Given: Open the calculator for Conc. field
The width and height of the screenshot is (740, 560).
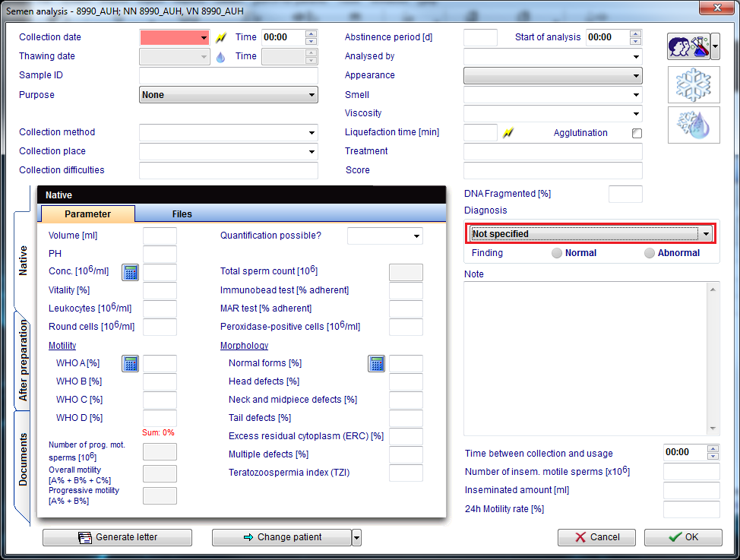Looking at the screenshot, I should click(130, 273).
